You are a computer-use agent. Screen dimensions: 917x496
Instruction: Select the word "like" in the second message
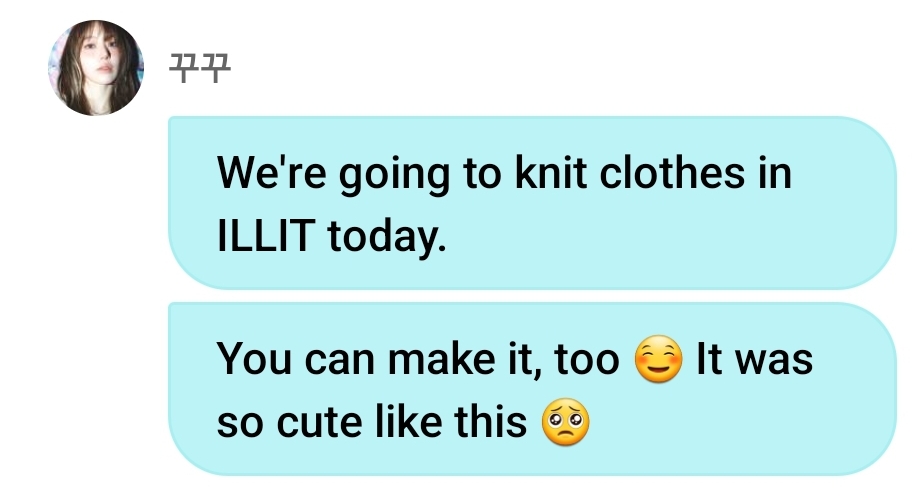(x=408, y=422)
